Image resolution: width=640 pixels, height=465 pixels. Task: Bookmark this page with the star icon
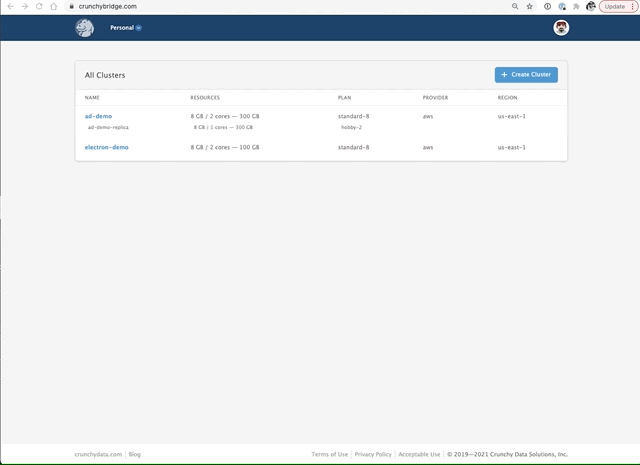529,7
